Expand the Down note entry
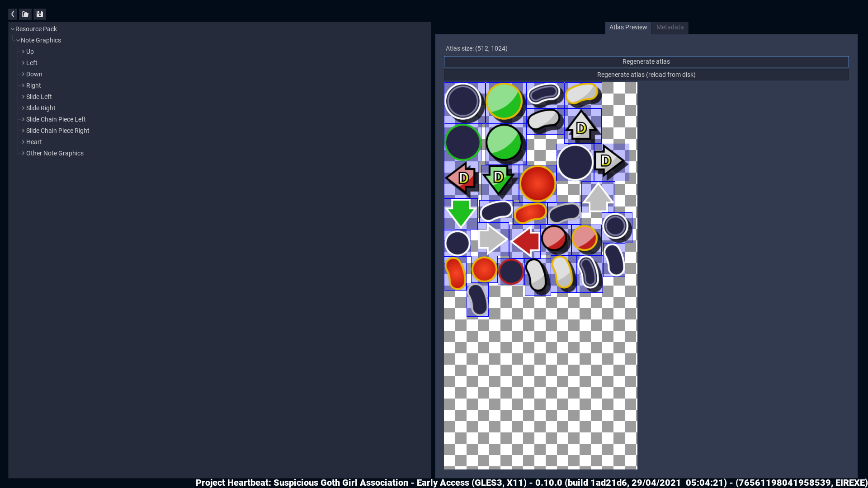This screenshot has height=488, width=868. tap(23, 74)
